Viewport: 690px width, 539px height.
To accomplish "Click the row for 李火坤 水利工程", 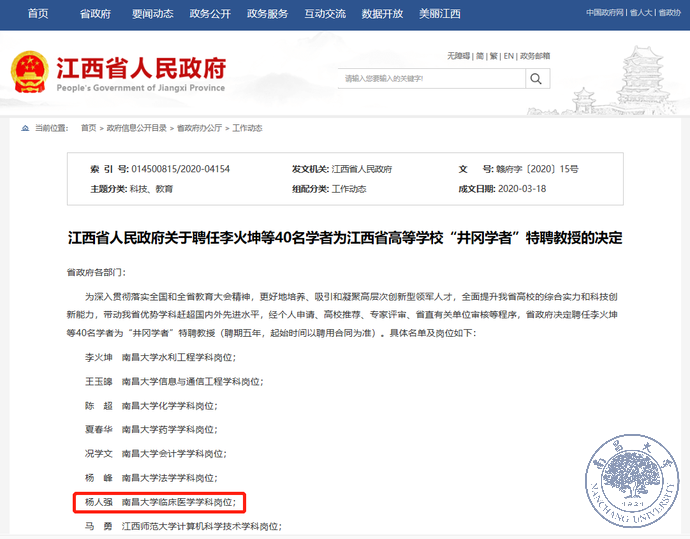I will (x=160, y=357).
